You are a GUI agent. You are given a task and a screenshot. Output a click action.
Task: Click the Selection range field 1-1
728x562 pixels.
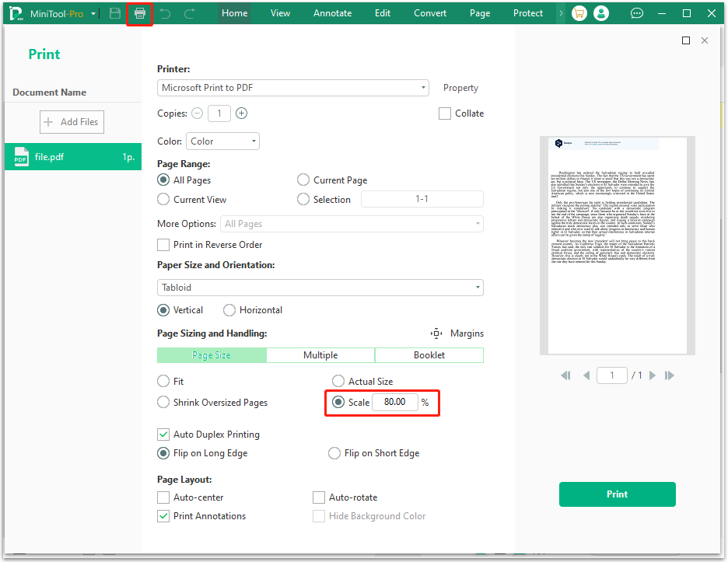pyautogui.click(x=422, y=199)
